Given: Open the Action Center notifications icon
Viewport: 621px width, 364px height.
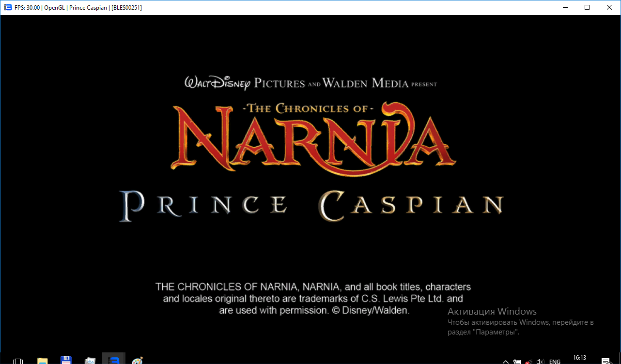Looking at the screenshot, I should tap(605, 361).
